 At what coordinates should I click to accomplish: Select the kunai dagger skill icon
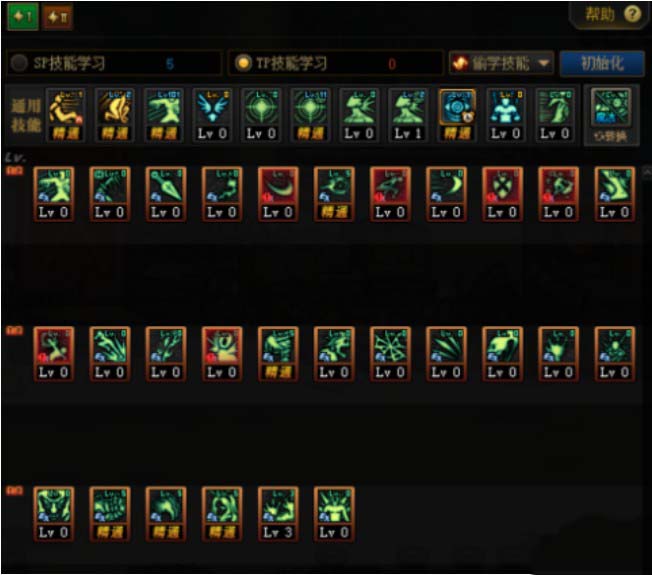click(x=166, y=194)
